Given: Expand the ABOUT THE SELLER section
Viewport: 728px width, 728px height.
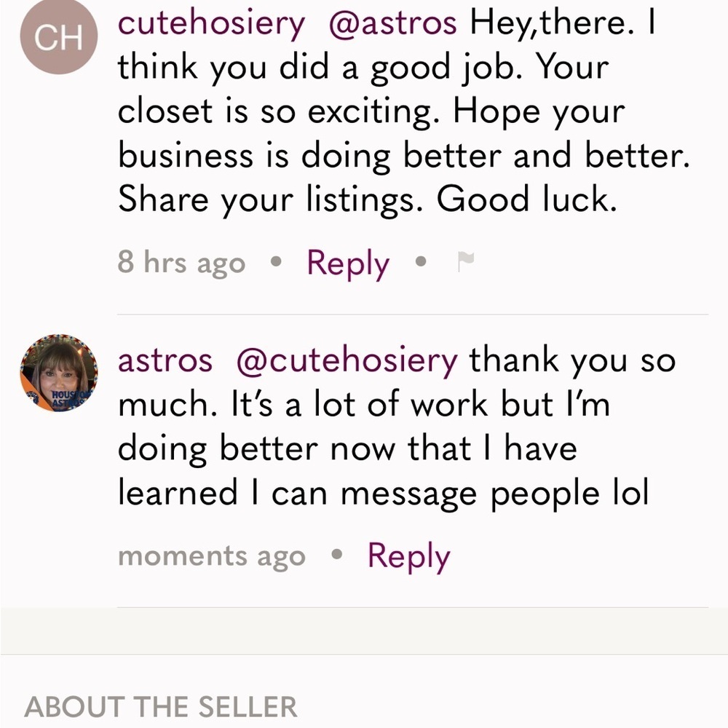Looking at the screenshot, I should 160,705.
